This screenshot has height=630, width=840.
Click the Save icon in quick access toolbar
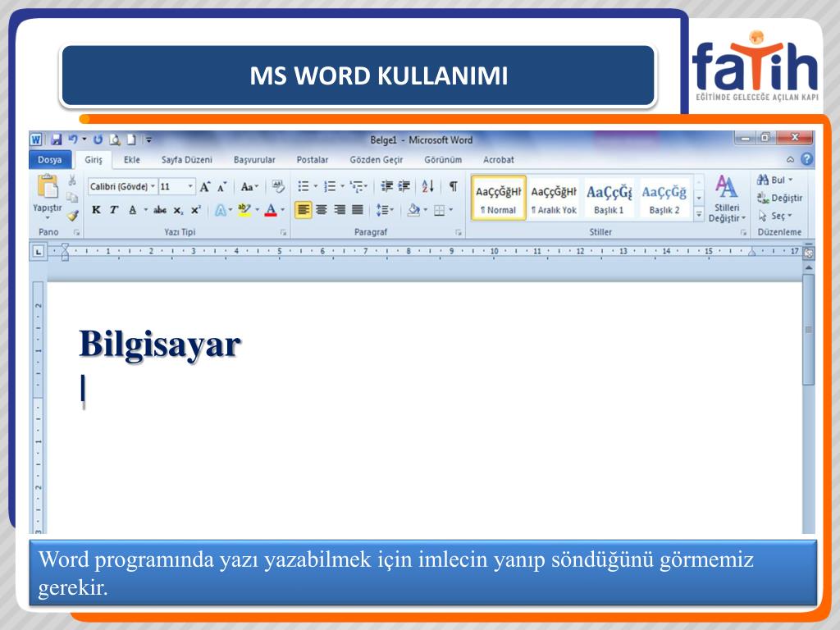point(57,139)
